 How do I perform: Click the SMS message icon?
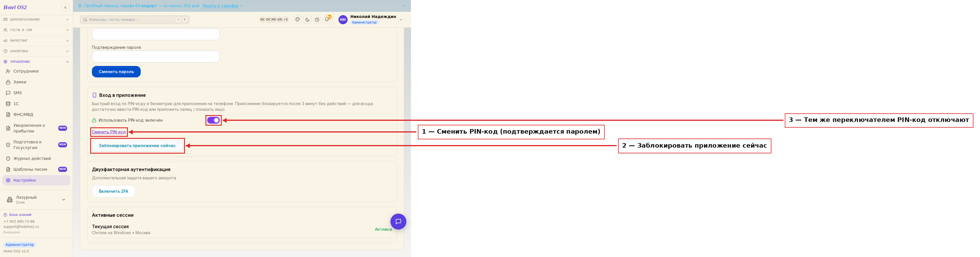point(8,93)
